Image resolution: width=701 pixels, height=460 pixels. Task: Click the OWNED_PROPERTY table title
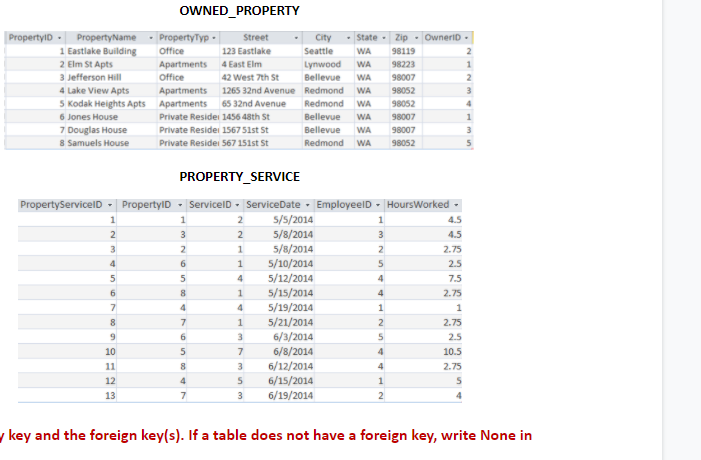240,11
